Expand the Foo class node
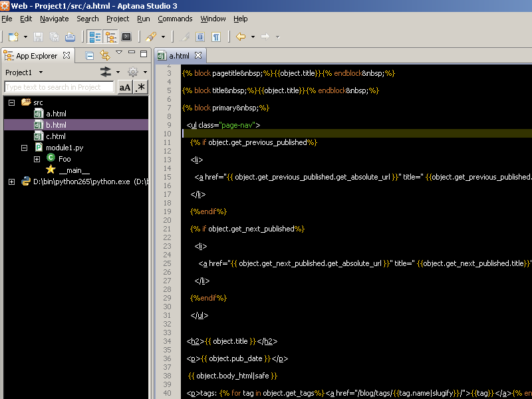Viewport: 532px width, 399px height. [x=37, y=159]
